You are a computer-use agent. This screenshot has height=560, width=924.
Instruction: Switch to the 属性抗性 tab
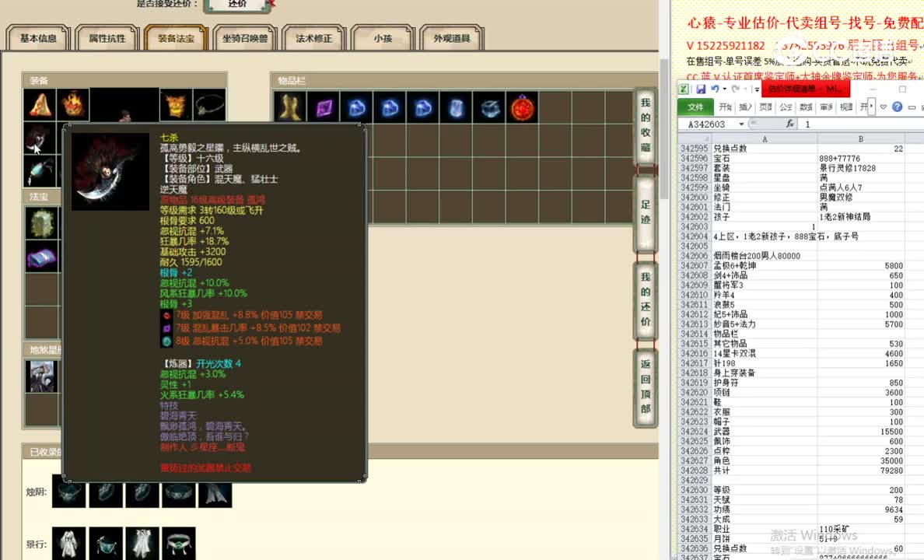pos(107,37)
